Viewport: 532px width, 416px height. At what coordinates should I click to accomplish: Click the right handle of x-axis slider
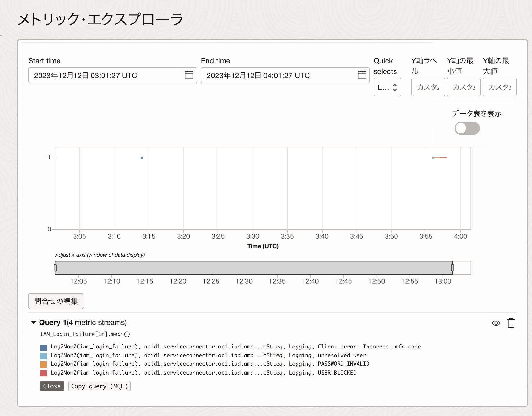[452, 268]
